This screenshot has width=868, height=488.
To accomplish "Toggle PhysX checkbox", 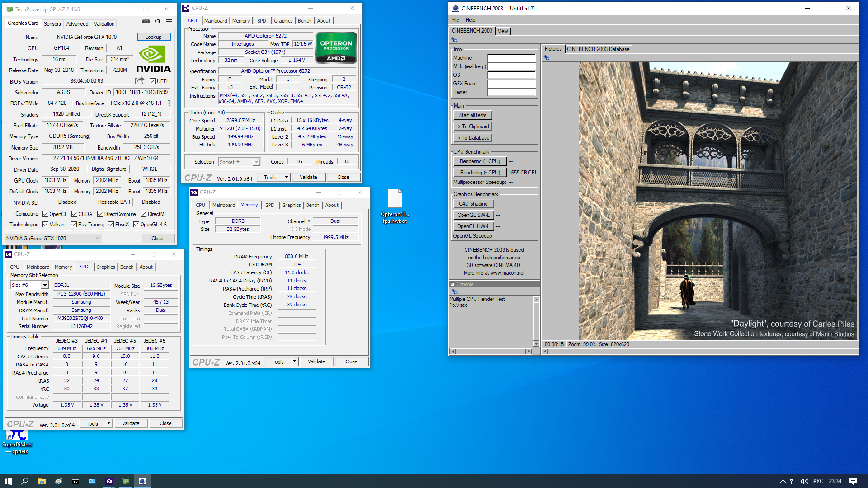I will pyautogui.click(x=111, y=225).
